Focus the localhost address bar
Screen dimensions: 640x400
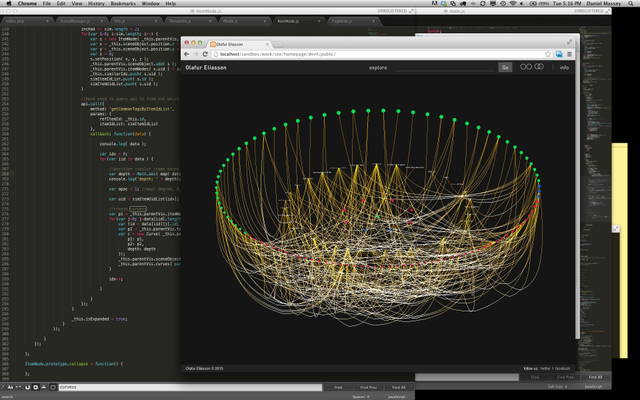378,54
